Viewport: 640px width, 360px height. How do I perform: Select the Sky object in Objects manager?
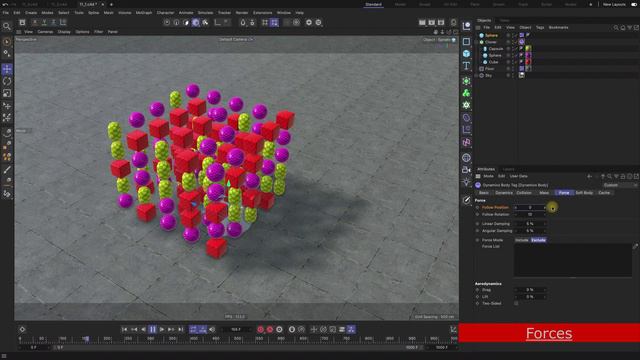(x=489, y=76)
